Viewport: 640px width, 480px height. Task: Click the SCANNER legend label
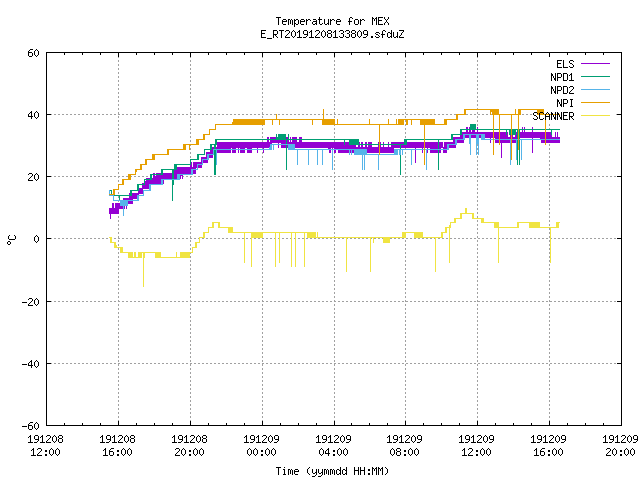click(x=553, y=116)
